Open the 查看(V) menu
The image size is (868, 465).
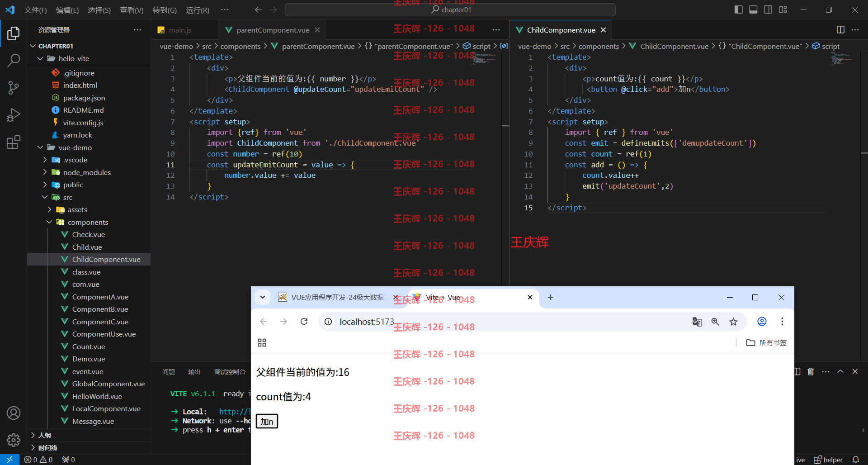coord(132,10)
